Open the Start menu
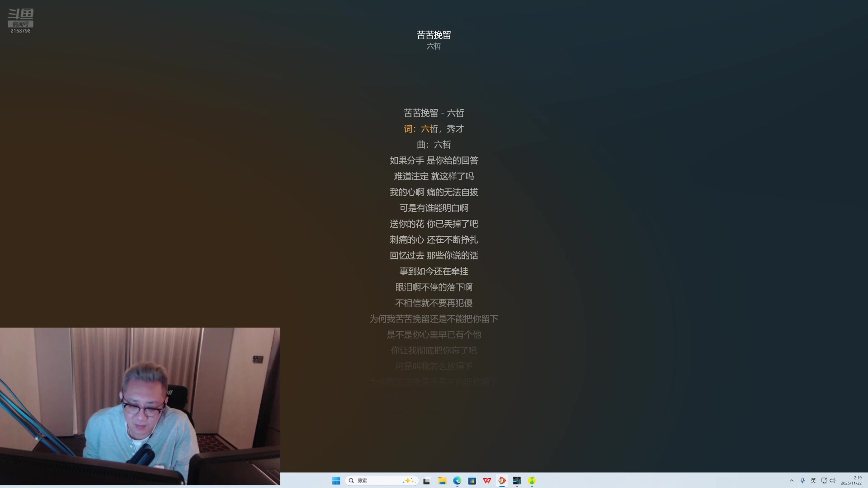This screenshot has height=488, width=868. pyautogui.click(x=336, y=480)
